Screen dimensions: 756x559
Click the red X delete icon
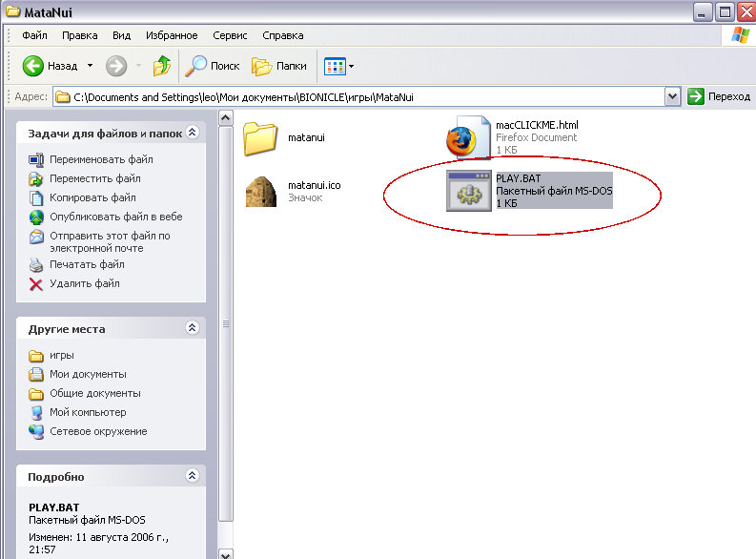[36, 284]
